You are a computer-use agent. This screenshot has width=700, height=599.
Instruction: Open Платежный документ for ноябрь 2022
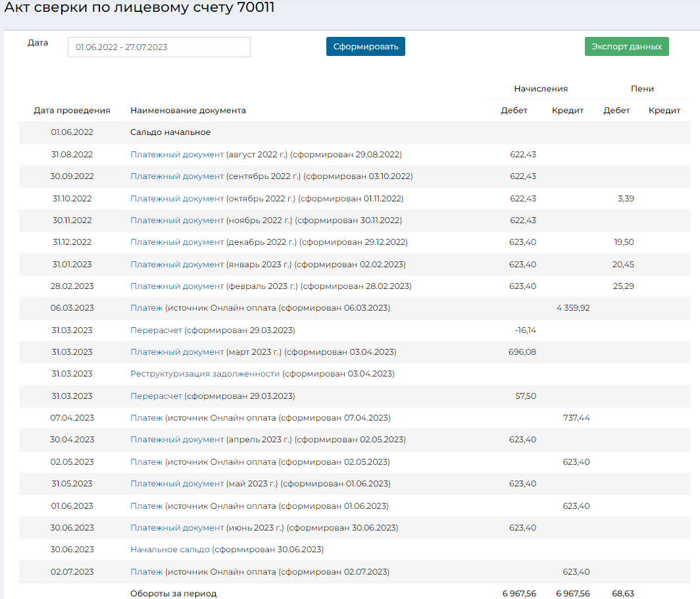[177, 221]
